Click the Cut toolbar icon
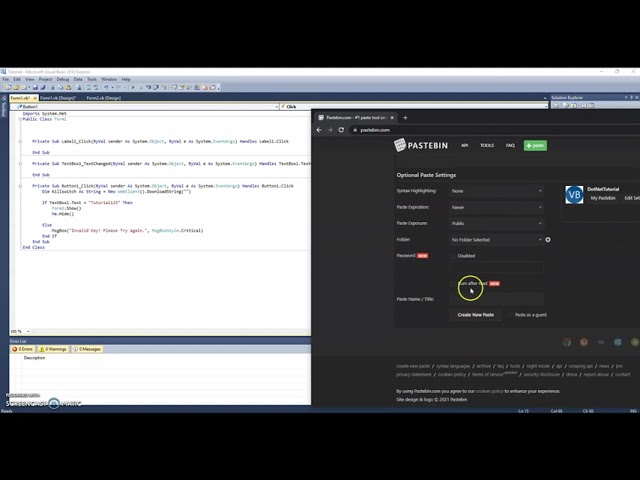The width and height of the screenshot is (640, 480). pyautogui.click(x=53, y=87)
